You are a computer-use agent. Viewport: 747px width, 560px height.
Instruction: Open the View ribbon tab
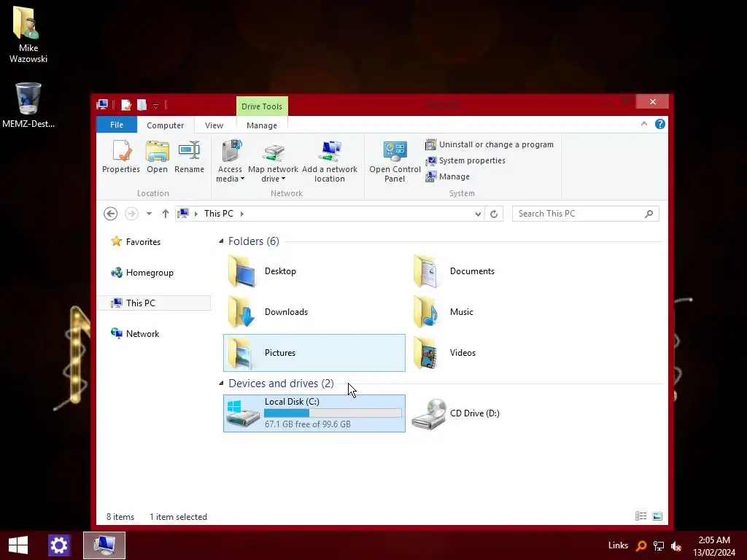[214, 125]
